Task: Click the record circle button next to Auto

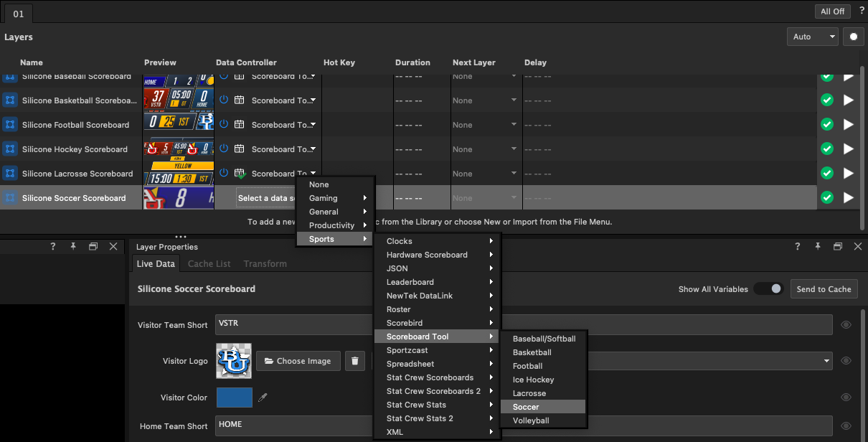Action: pos(854,37)
